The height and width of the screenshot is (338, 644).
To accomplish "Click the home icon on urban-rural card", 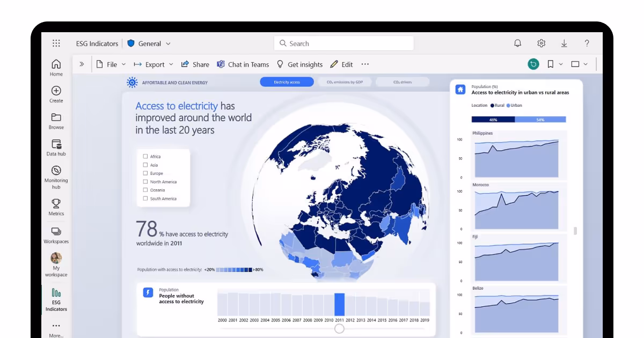I will point(460,90).
